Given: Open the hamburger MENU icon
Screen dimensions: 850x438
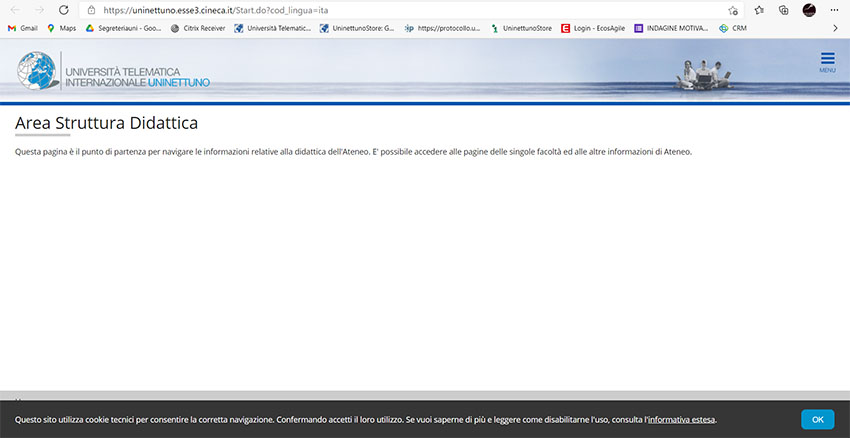Looking at the screenshot, I should [827, 61].
